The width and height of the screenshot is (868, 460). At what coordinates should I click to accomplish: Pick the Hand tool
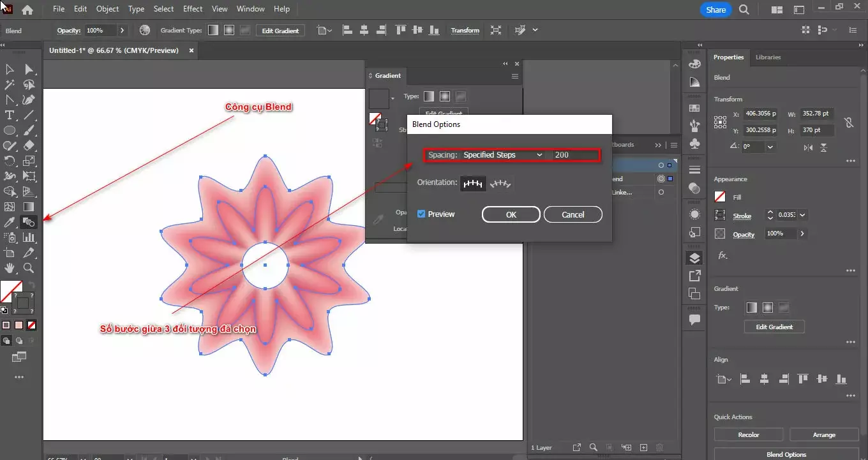[x=10, y=269]
